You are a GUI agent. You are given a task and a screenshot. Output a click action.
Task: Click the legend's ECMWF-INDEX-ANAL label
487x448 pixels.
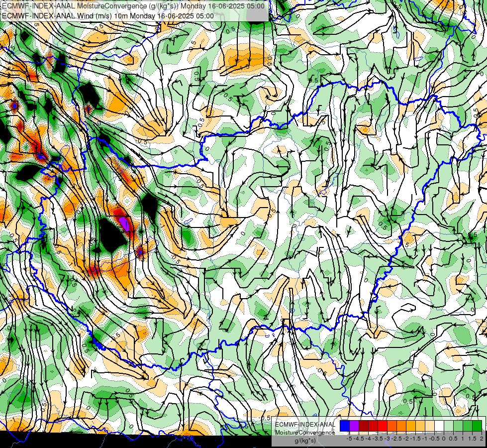coord(305,425)
